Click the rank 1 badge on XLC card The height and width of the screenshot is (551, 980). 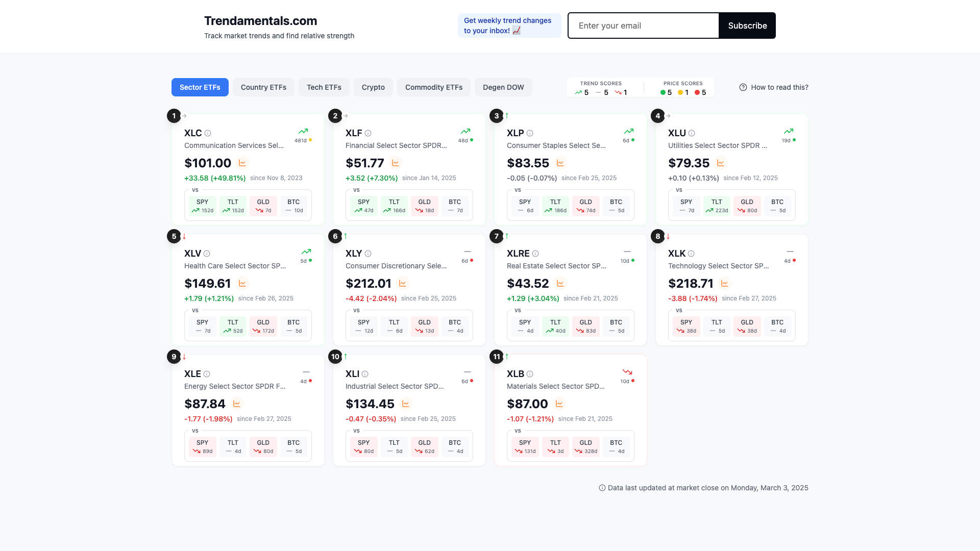174,116
